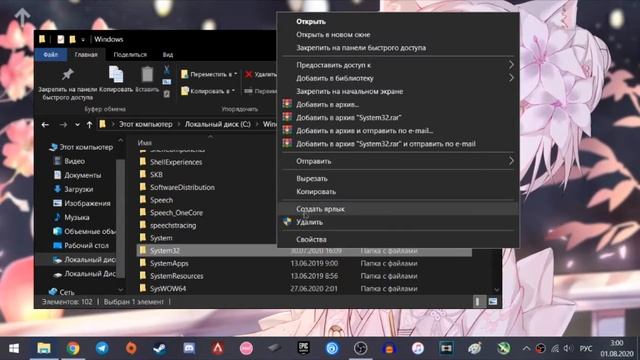This screenshot has width=640, height=360.
Task: Show hidden system tray icons
Action: (x=526, y=349)
